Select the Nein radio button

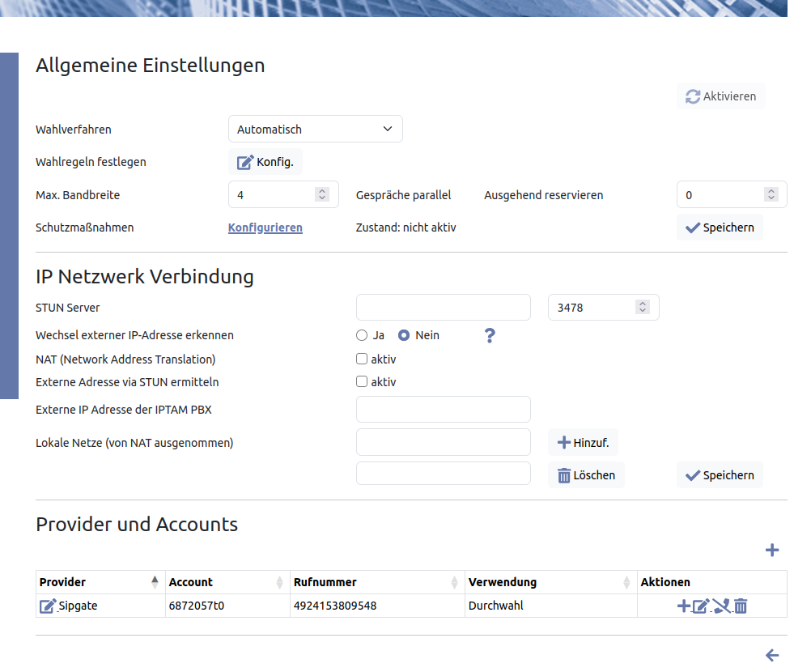click(x=404, y=335)
